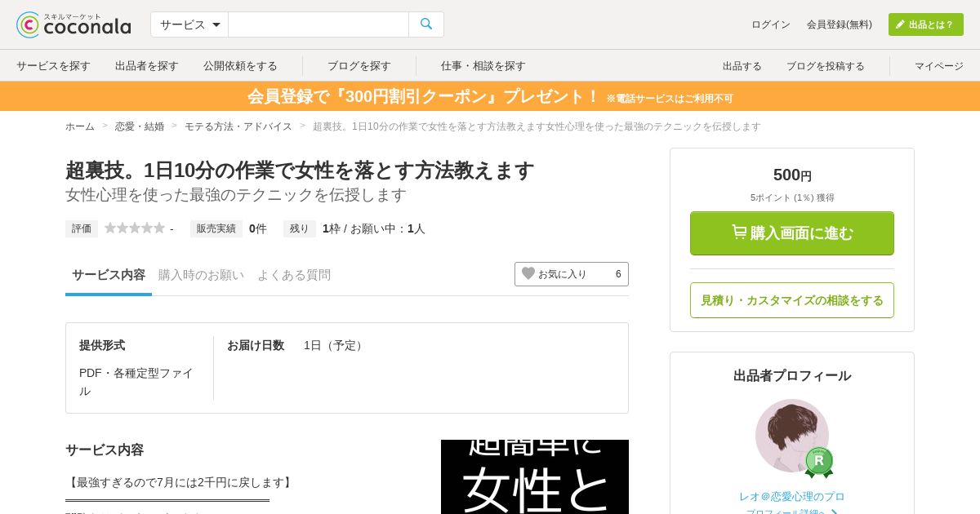
Task: Open 仕事・相談を探す menu item
Action: [x=483, y=66]
